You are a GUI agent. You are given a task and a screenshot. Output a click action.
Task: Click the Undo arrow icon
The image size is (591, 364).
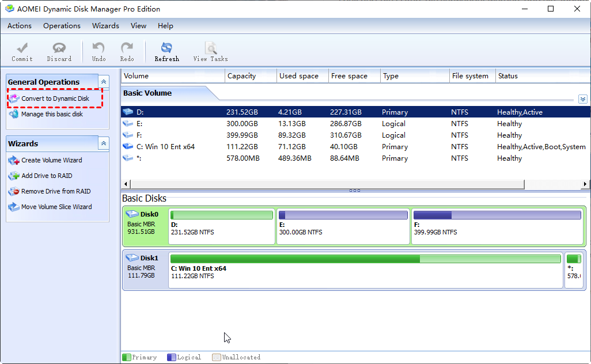(x=99, y=48)
